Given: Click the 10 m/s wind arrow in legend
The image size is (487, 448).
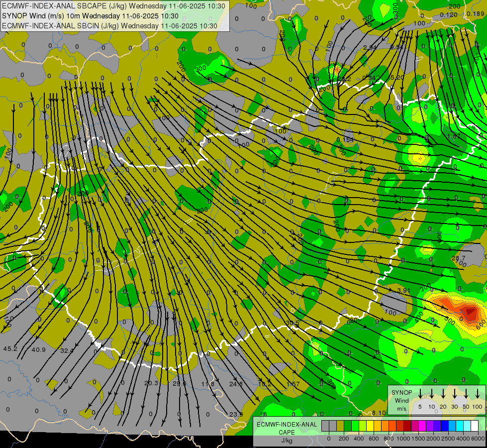Looking at the screenshot, I should [x=432, y=394].
